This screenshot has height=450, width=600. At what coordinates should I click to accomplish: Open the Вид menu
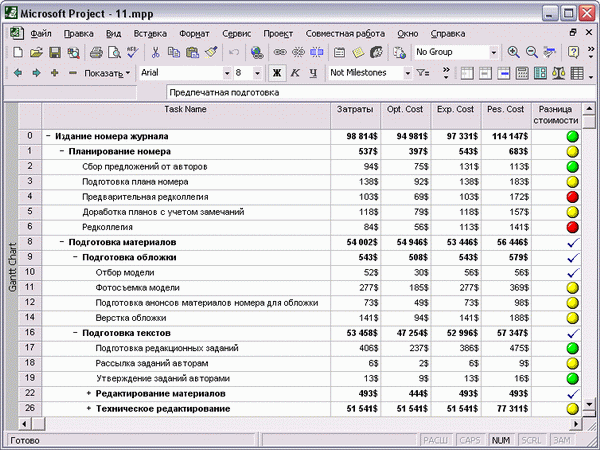113,34
